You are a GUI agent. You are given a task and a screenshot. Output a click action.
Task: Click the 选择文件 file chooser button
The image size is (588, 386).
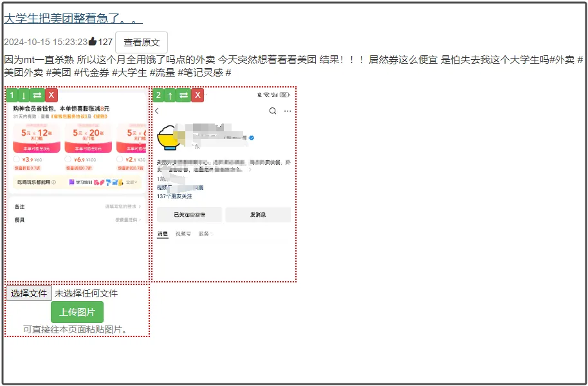tap(29, 293)
